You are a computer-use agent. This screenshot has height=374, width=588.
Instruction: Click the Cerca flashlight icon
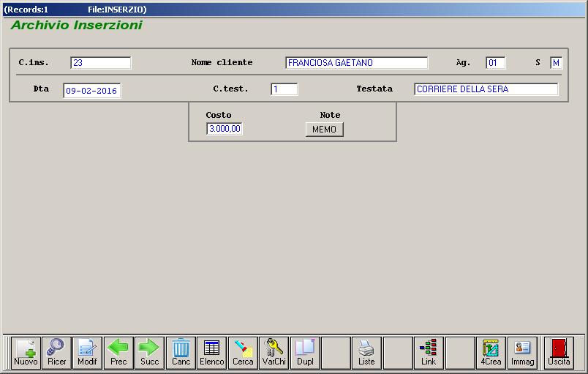[243, 353]
